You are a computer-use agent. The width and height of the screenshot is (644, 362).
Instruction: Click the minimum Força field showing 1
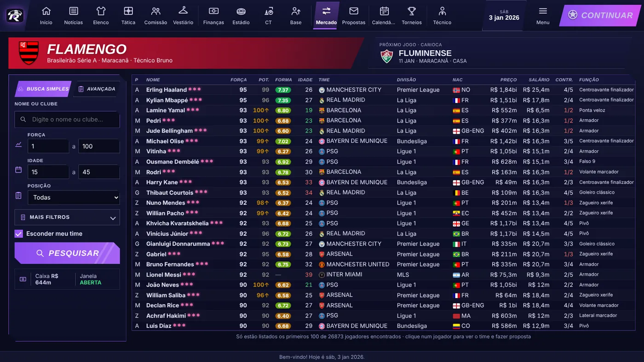click(x=48, y=147)
